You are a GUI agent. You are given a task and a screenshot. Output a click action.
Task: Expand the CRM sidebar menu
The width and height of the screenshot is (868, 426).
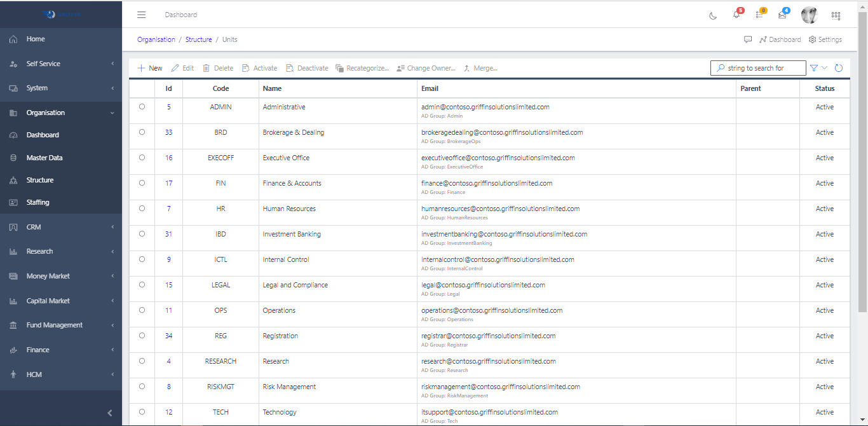tap(61, 227)
